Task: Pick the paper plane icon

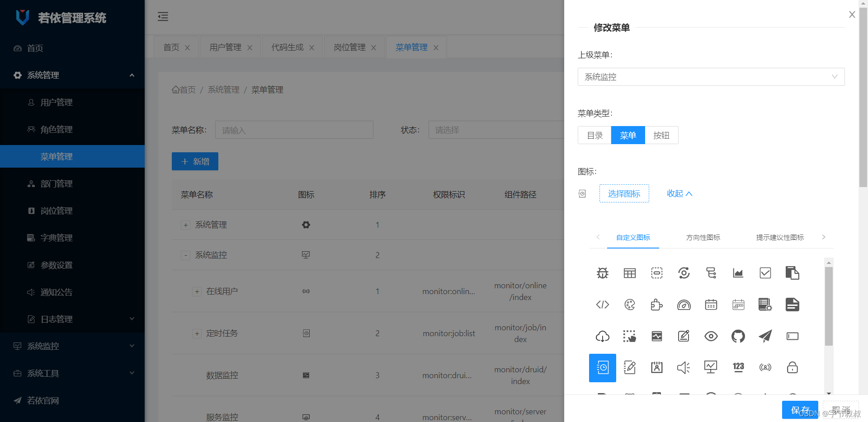Action: (765, 336)
